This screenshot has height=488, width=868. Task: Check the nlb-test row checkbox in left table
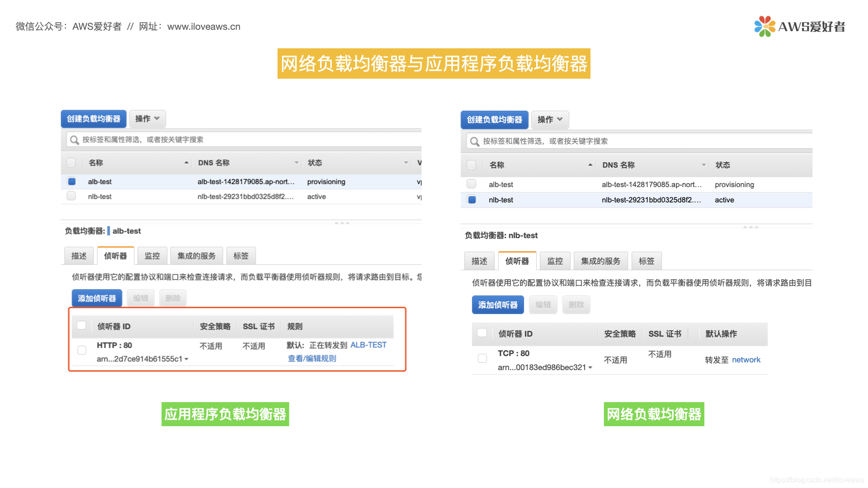point(71,196)
